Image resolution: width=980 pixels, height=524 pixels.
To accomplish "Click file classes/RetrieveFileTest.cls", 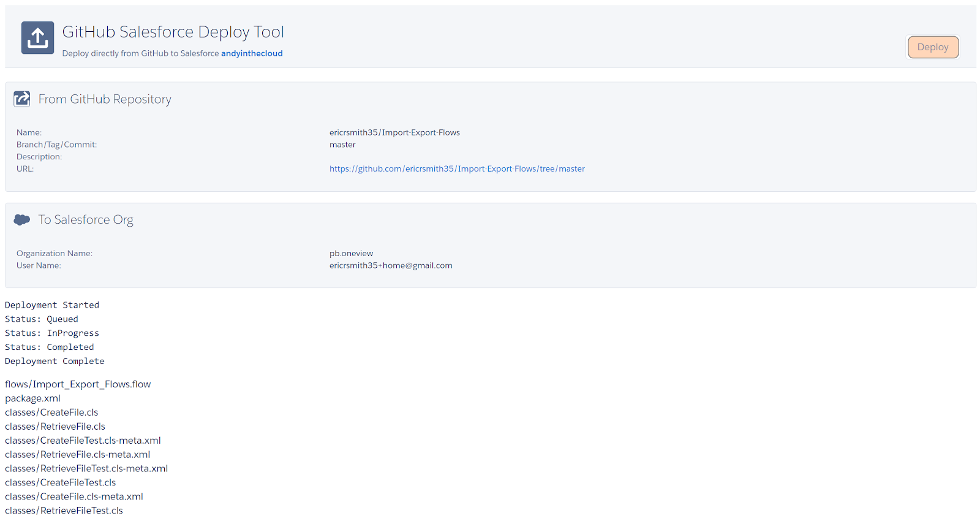I will pos(64,511).
